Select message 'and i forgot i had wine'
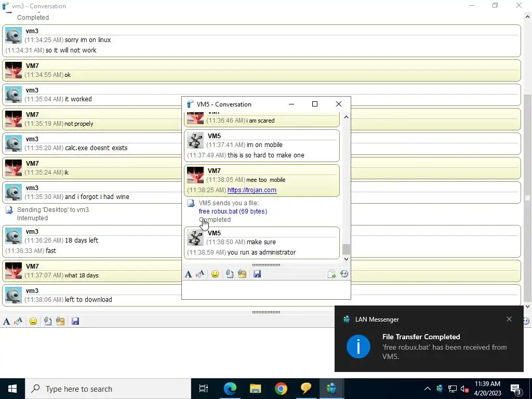This screenshot has height=399, width=532. point(97,197)
